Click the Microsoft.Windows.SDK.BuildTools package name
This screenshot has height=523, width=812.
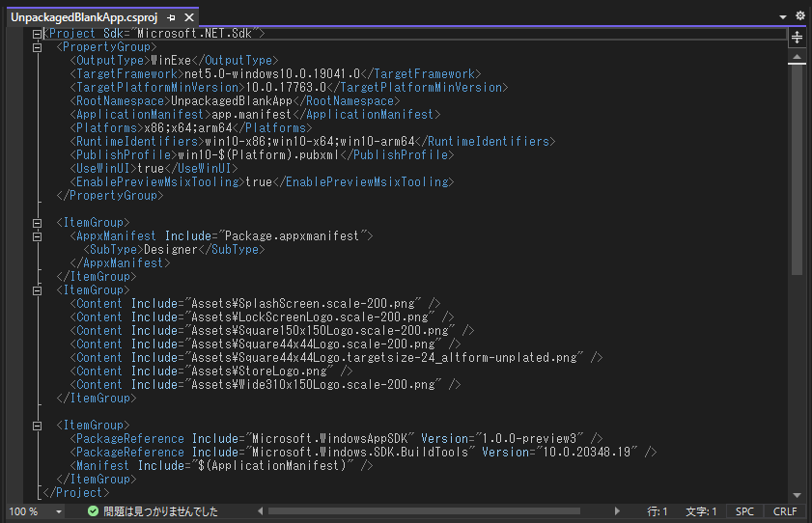tap(360, 453)
